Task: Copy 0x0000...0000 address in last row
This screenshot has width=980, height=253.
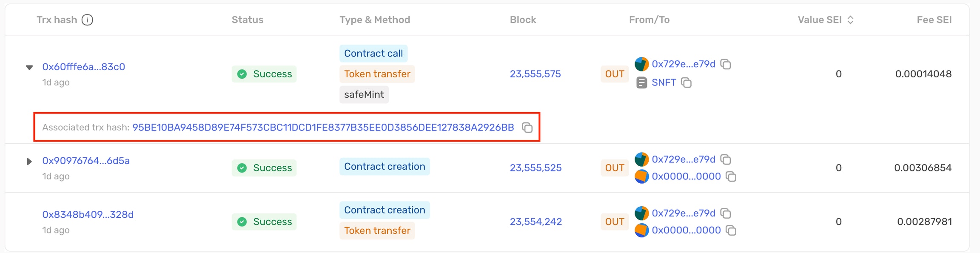Action: tap(731, 230)
